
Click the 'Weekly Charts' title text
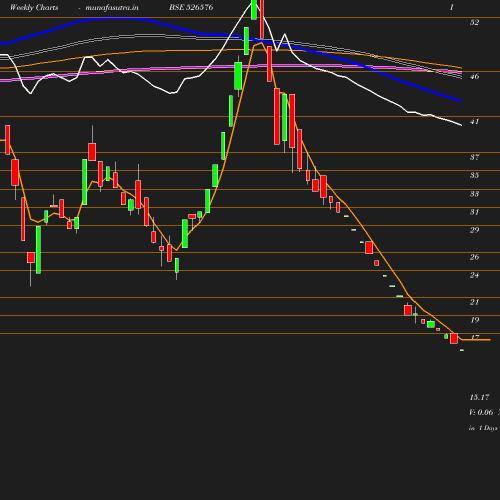[x=34, y=7]
